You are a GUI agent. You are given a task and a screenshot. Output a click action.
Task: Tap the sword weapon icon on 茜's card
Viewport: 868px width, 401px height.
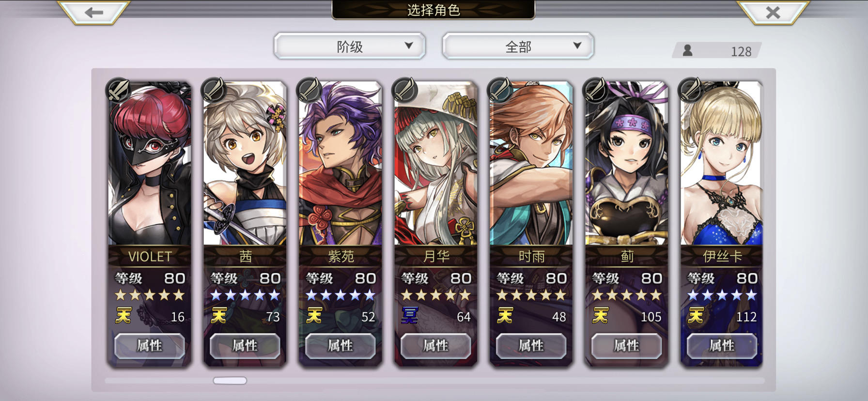(x=213, y=90)
